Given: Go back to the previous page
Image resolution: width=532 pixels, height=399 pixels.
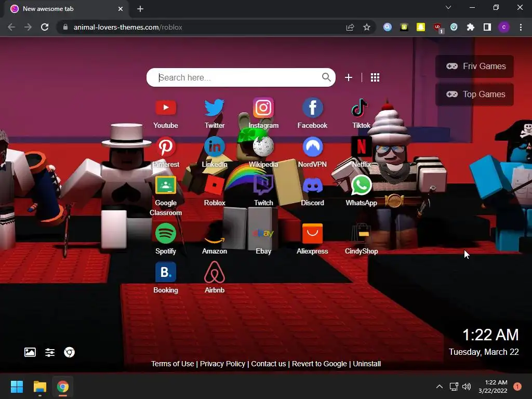Looking at the screenshot, I should pyautogui.click(x=11, y=27).
